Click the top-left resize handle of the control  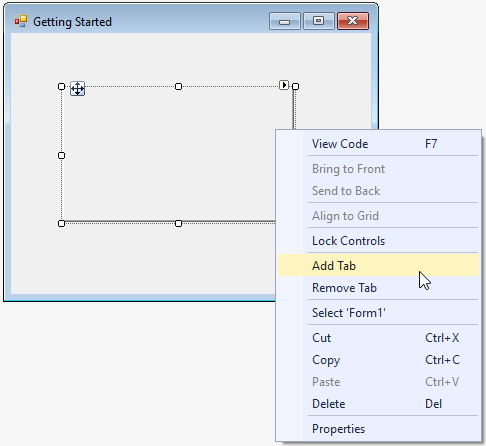pos(61,87)
